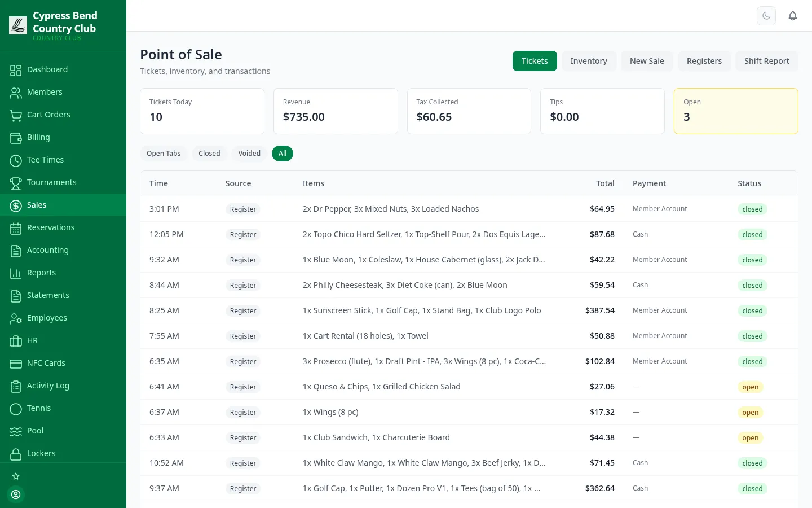Click the Employees user-gear icon
This screenshot has height=508, width=812.
pyautogui.click(x=16, y=318)
